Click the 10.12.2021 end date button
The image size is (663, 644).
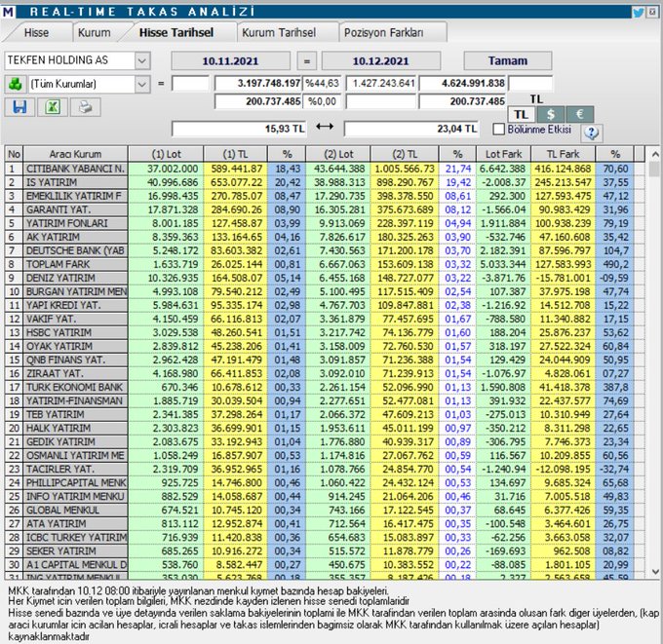click(x=381, y=60)
